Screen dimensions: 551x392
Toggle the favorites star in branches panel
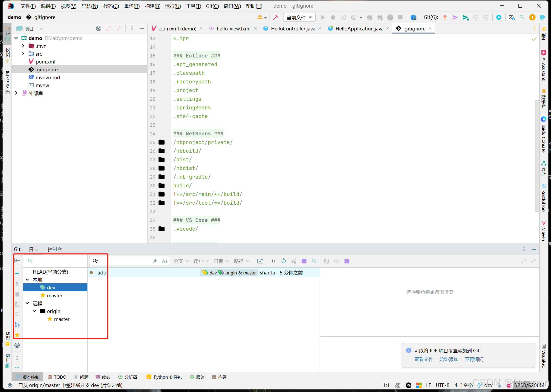pyautogui.click(x=17, y=335)
